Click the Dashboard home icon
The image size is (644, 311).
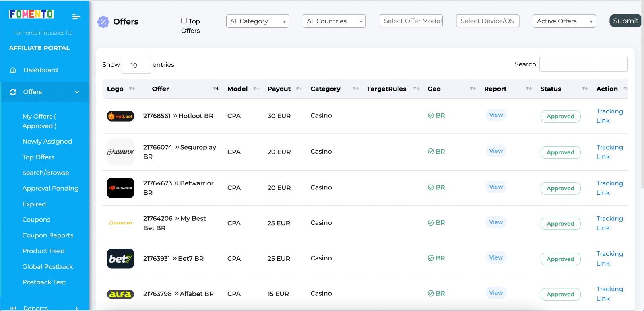(x=13, y=70)
